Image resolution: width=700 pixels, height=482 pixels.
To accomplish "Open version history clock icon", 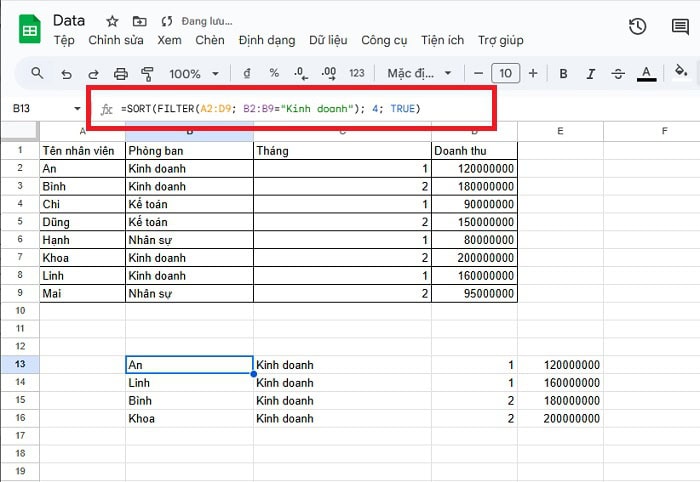I will point(637,27).
